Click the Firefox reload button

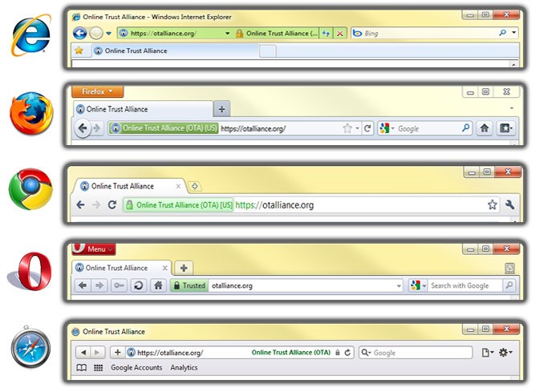pos(367,128)
